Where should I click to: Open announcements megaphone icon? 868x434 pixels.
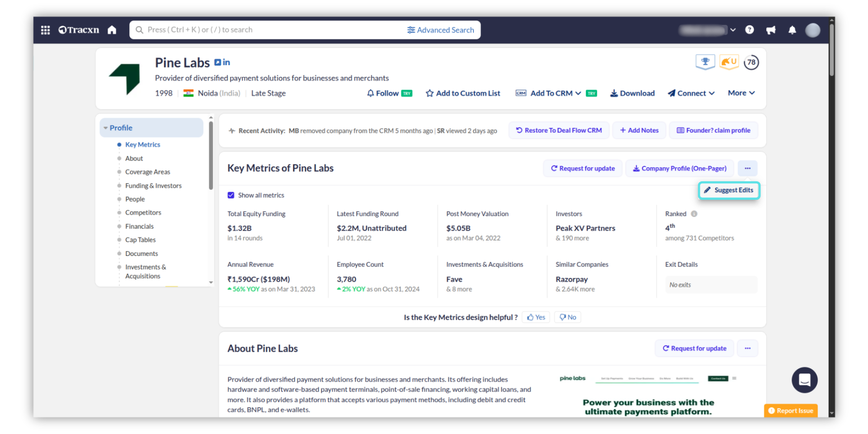click(771, 30)
